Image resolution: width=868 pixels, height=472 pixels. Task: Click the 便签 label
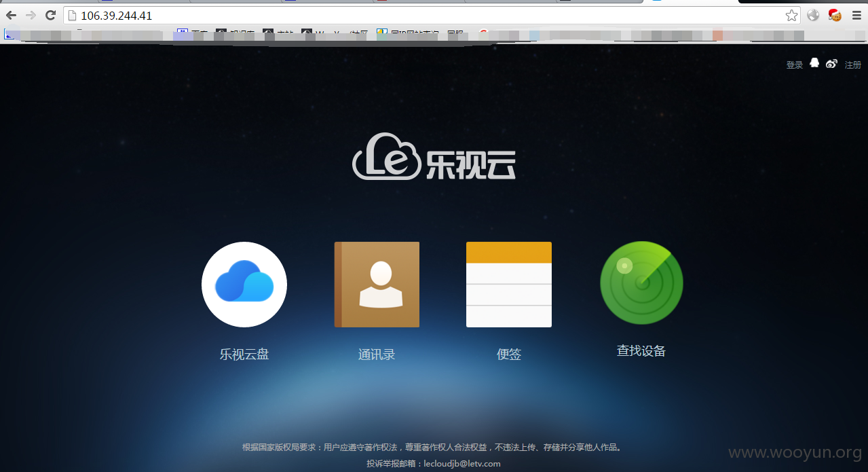coord(509,354)
